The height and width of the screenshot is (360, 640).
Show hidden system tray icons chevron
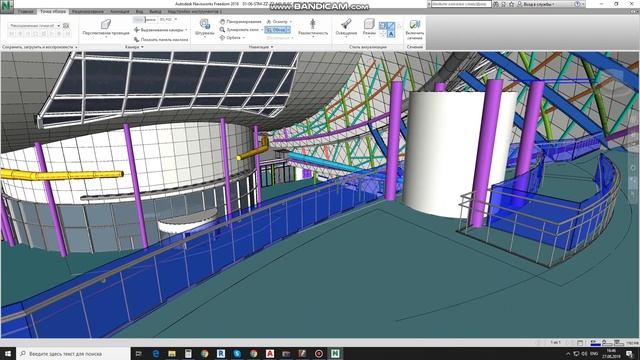(568, 353)
